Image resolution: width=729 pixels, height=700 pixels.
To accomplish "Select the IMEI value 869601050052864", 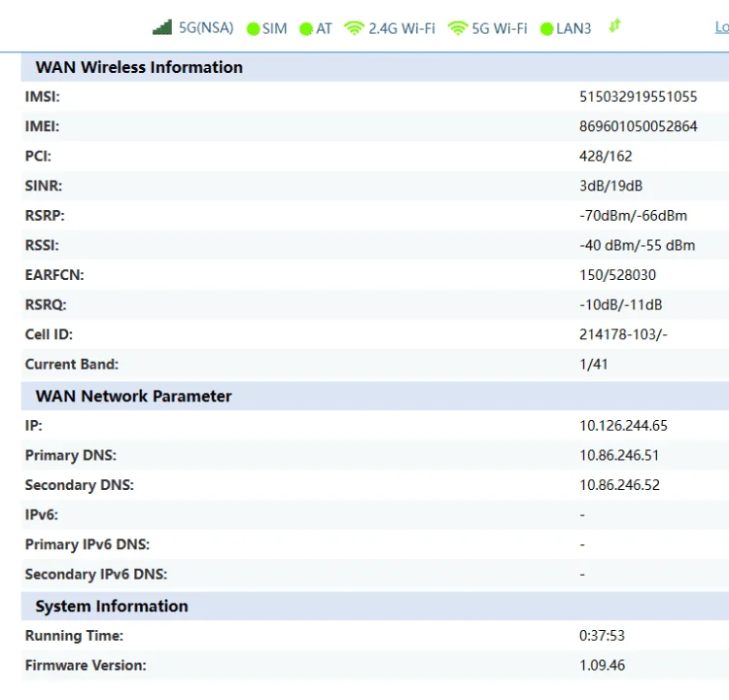I will tap(638, 126).
